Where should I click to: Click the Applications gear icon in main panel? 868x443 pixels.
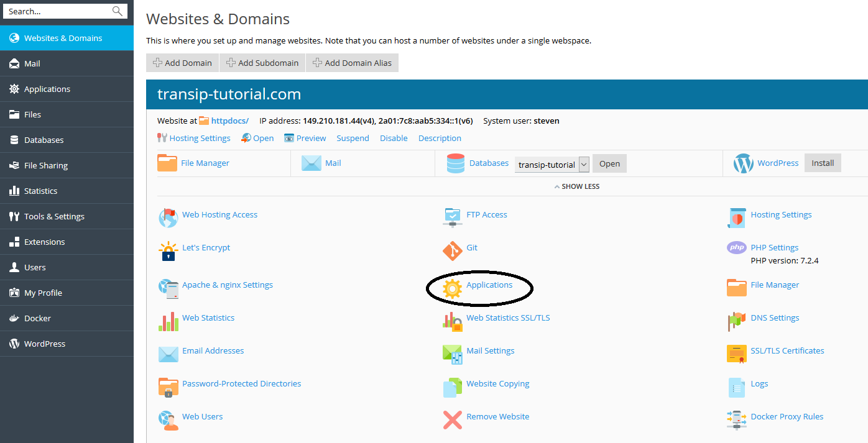point(453,288)
